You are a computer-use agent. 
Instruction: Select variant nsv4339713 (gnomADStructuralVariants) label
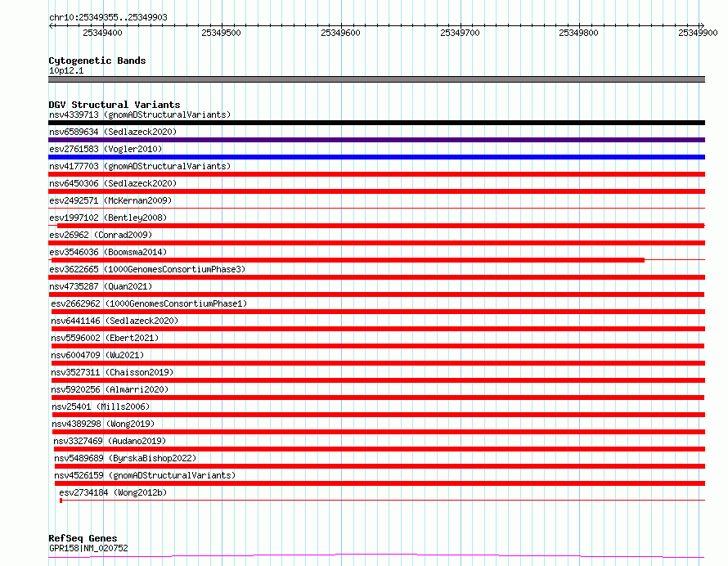(x=140, y=115)
